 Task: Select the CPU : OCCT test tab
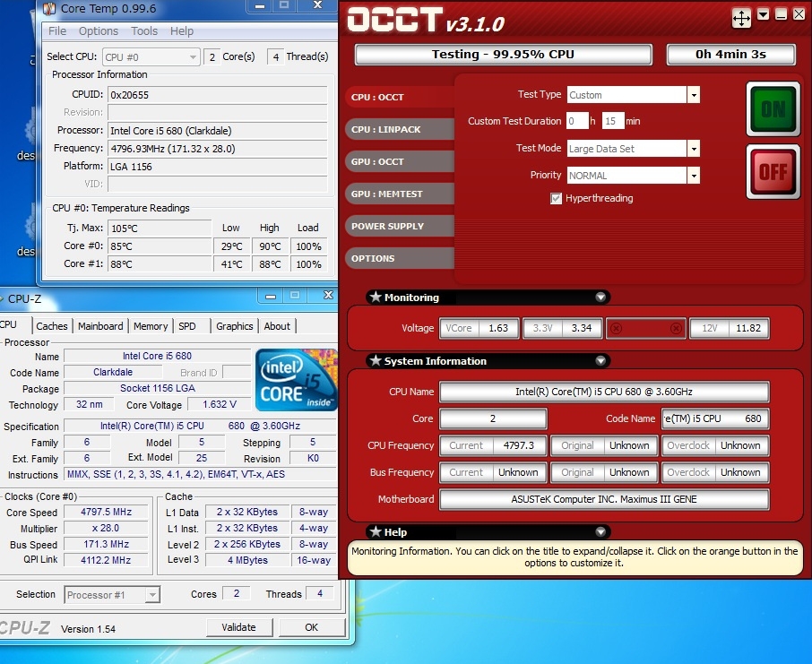pyautogui.click(x=401, y=97)
